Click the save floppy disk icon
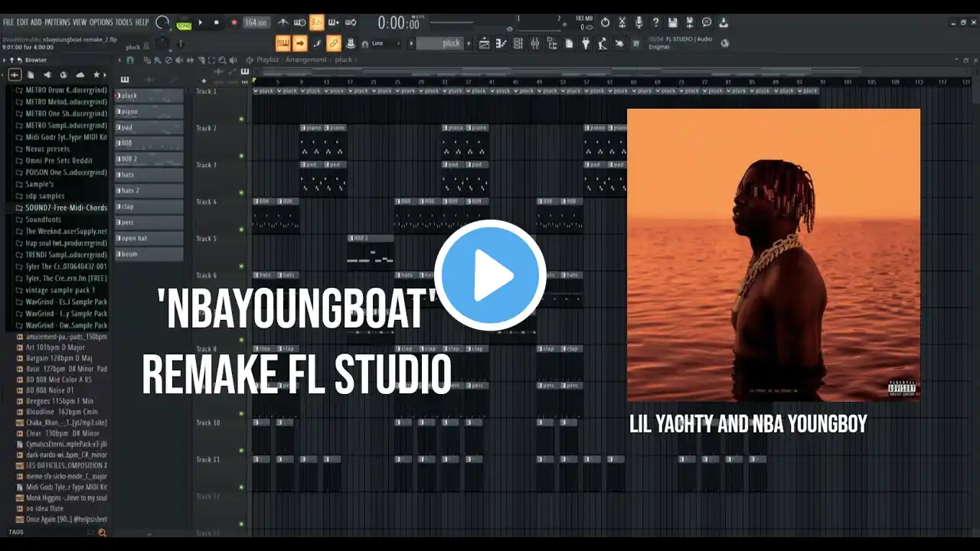980x551 pixels. (672, 23)
